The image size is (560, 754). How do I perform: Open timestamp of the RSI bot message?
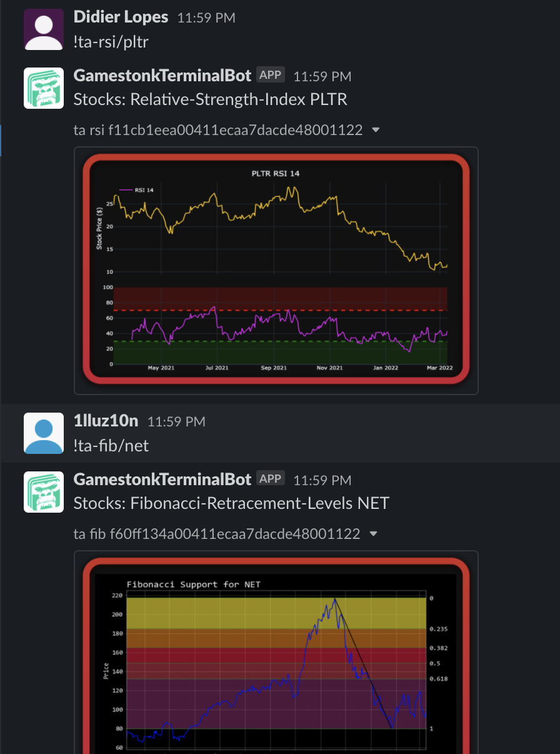click(x=322, y=77)
